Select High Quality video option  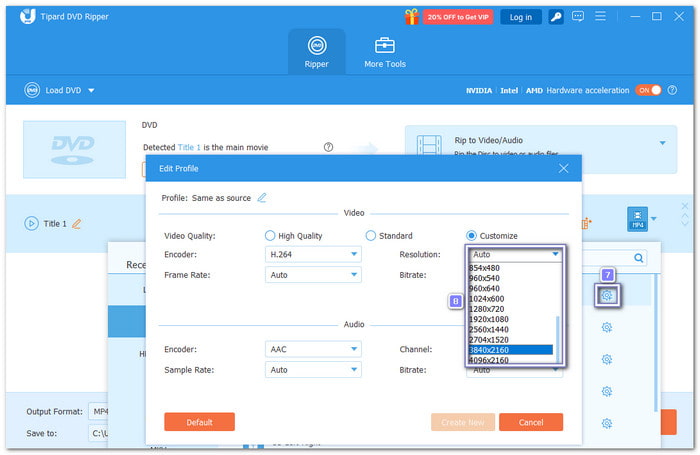tap(270, 236)
